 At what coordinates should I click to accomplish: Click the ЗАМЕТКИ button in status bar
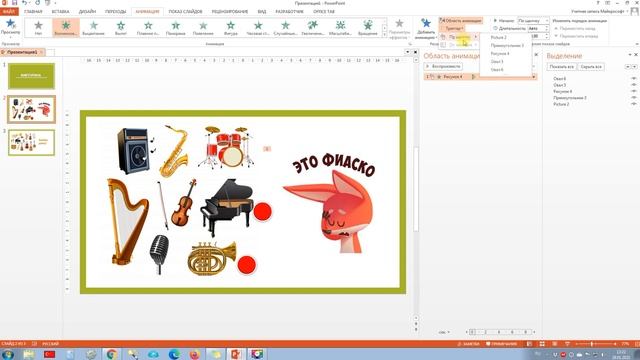469,344
